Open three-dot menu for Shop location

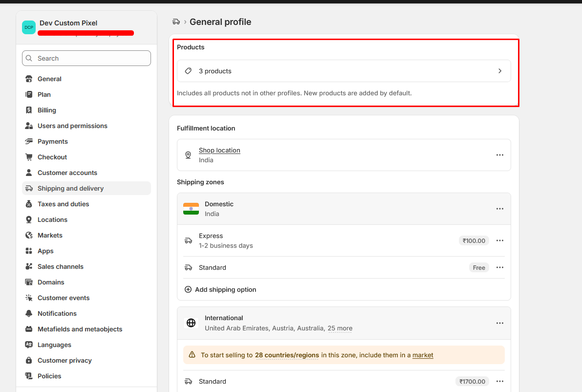pos(499,155)
